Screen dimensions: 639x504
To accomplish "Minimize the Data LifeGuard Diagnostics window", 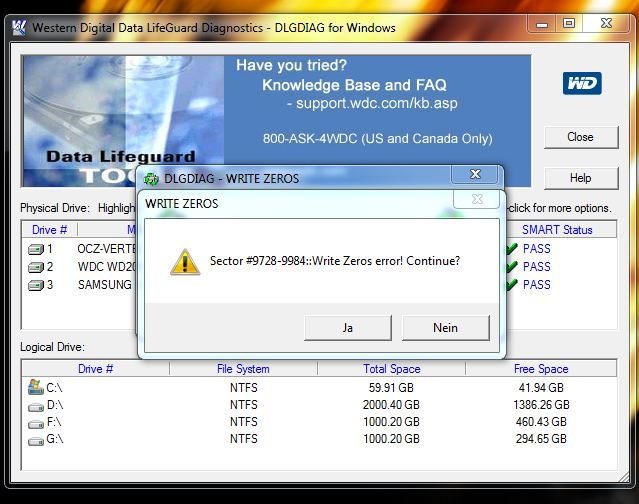I will point(542,24).
